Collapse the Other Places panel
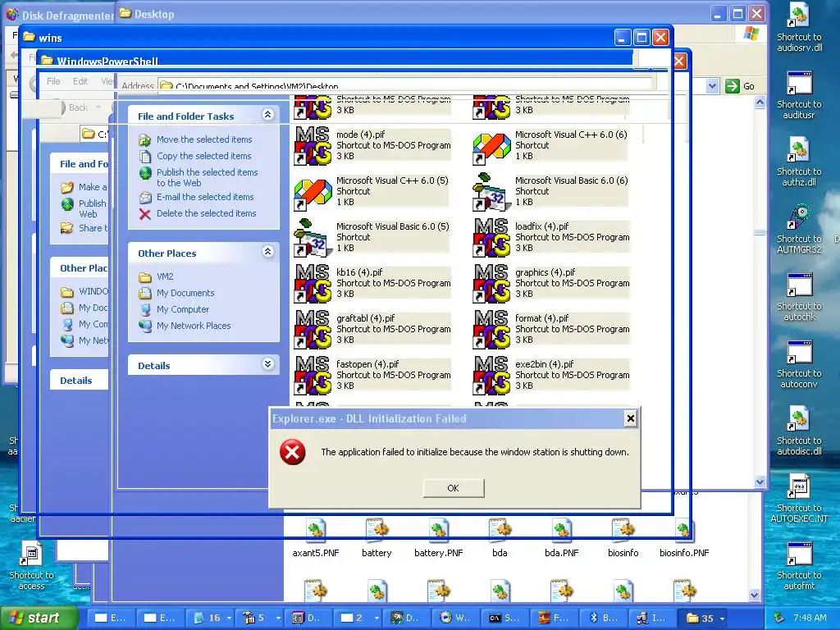 (x=268, y=252)
